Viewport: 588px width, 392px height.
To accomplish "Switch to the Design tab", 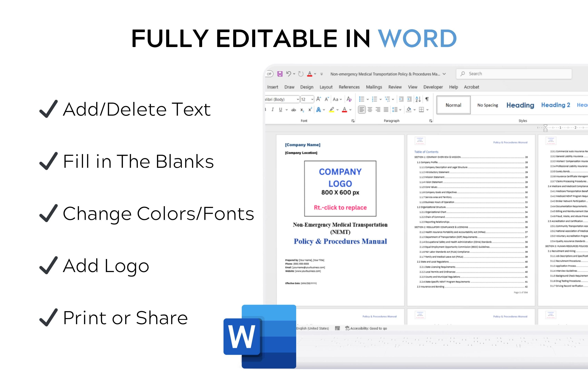I will tap(307, 87).
